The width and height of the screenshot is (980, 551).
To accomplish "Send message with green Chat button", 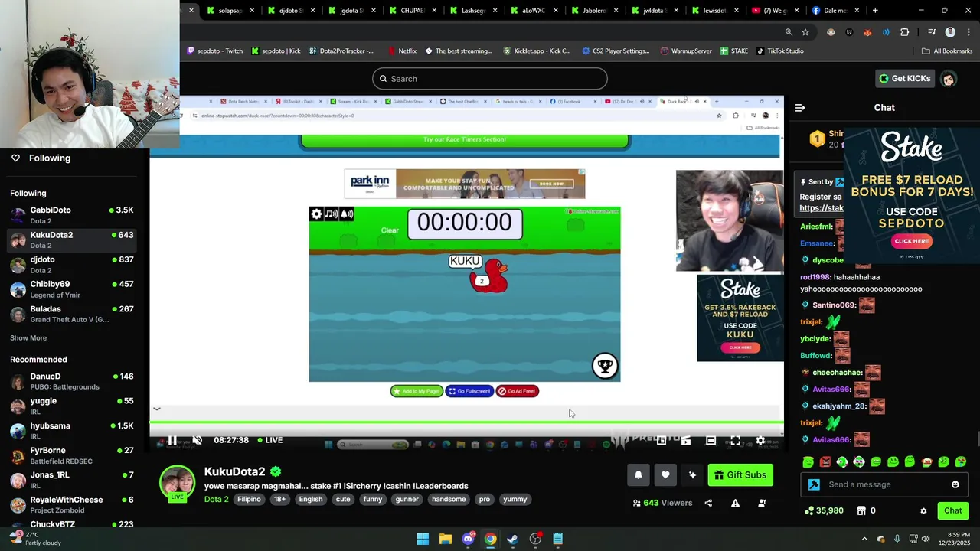I will point(952,510).
